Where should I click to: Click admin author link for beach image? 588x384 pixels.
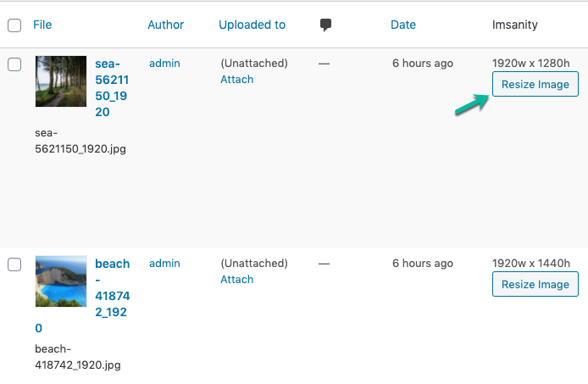pyautogui.click(x=164, y=263)
